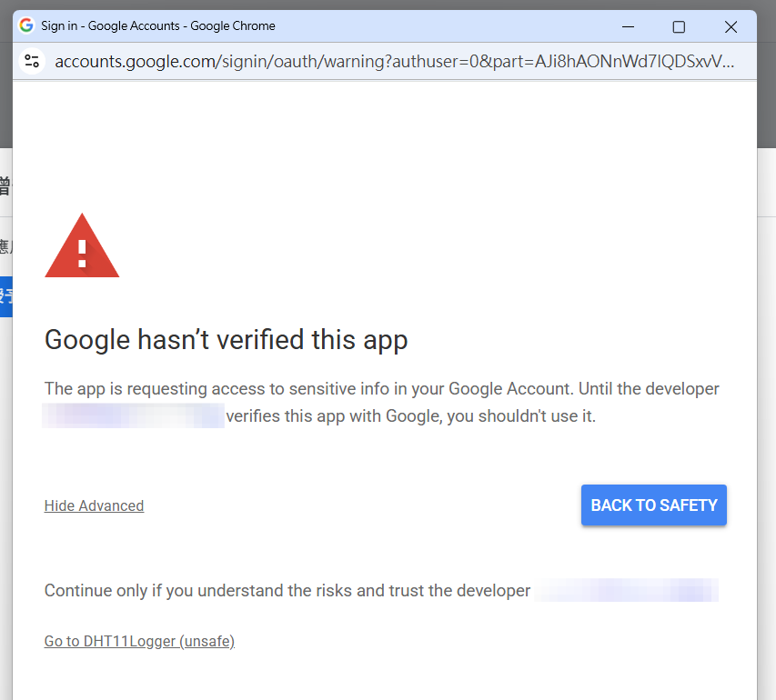Open the site information icon in address bar
This screenshot has width=776, height=700.
(x=32, y=61)
